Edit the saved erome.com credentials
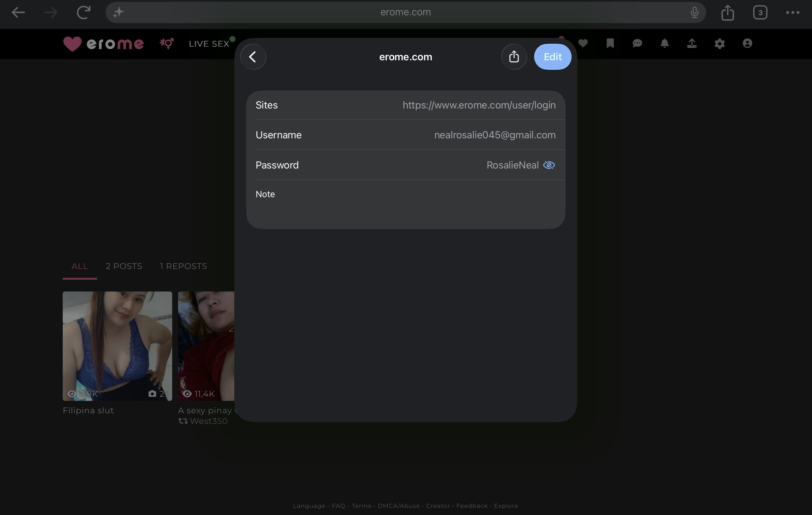 click(552, 57)
